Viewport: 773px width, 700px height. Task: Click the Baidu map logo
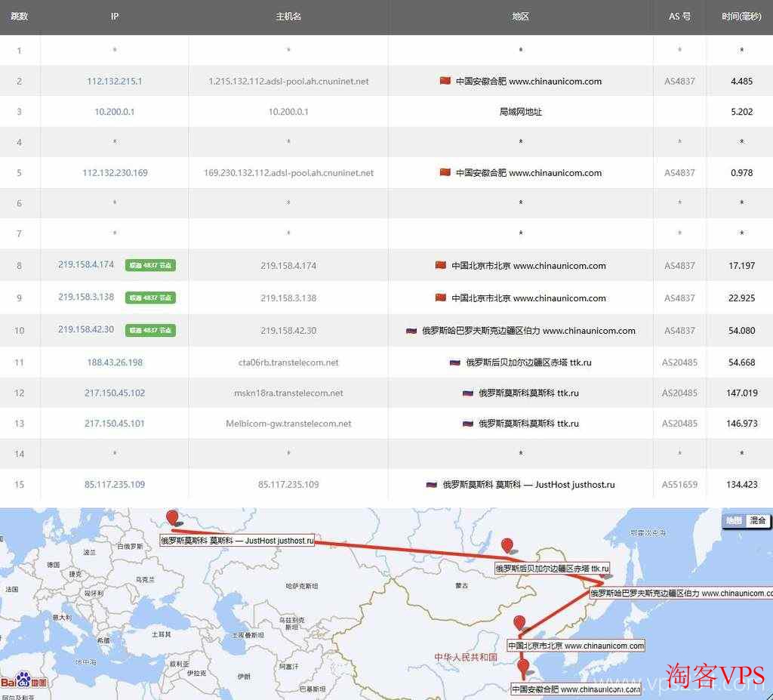coord(24,681)
